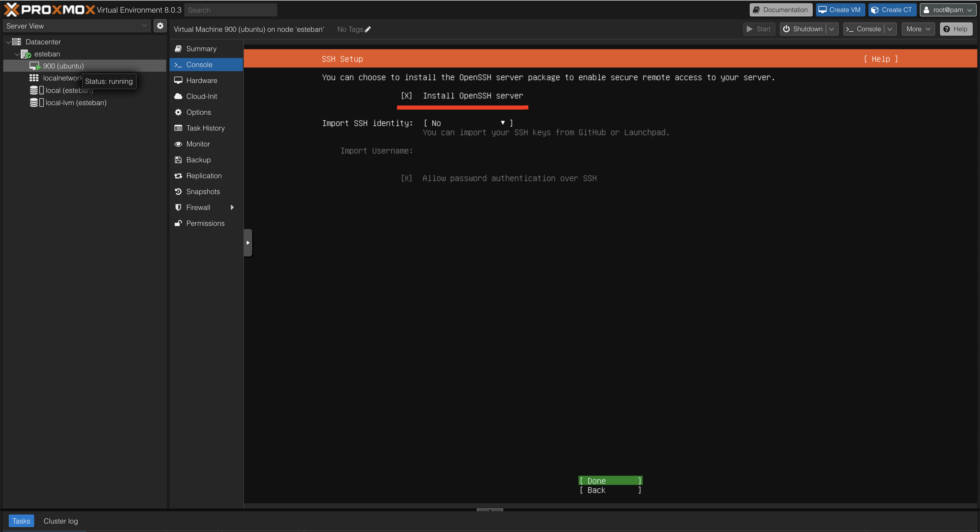Collapse the Datacenter tree node

point(8,42)
